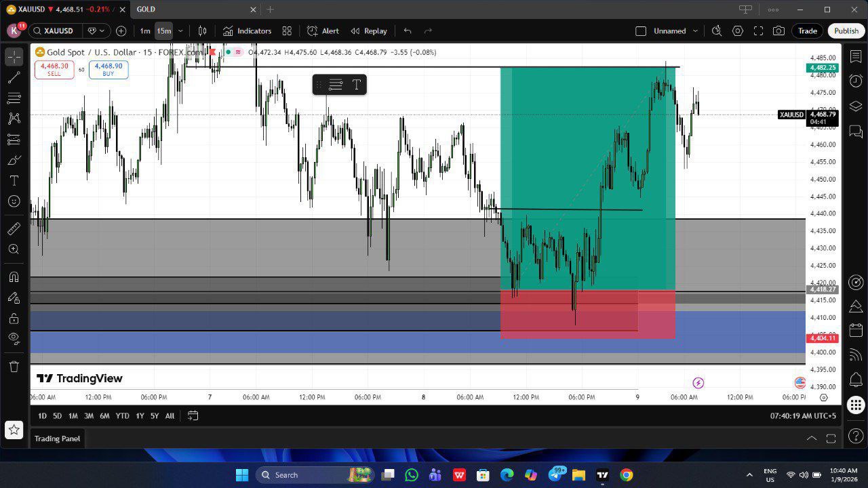The height and width of the screenshot is (488, 868).
Task: Open the screener radar icon
Action: [856, 283]
